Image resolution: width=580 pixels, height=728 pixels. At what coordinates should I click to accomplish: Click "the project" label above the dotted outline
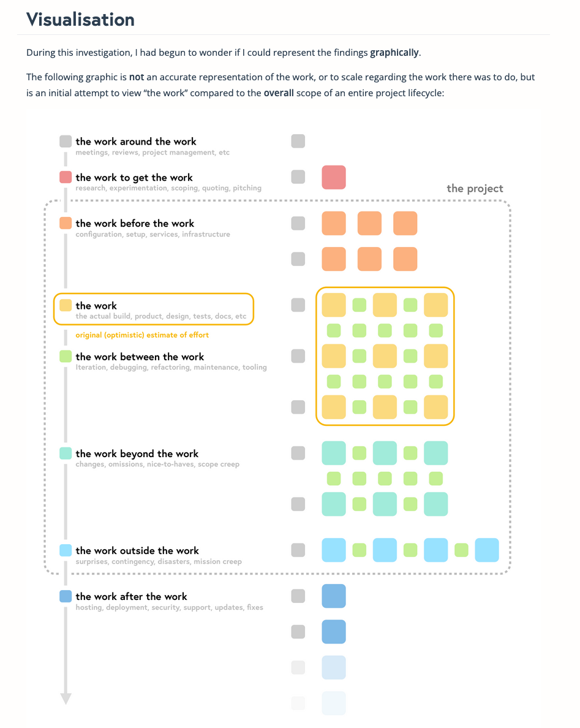[x=475, y=189]
